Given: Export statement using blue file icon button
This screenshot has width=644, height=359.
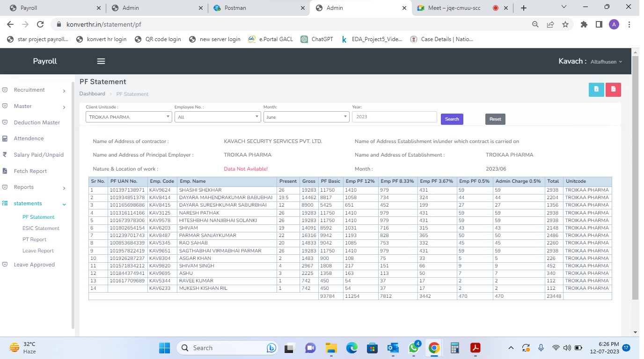Looking at the screenshot, I should 596,89.
